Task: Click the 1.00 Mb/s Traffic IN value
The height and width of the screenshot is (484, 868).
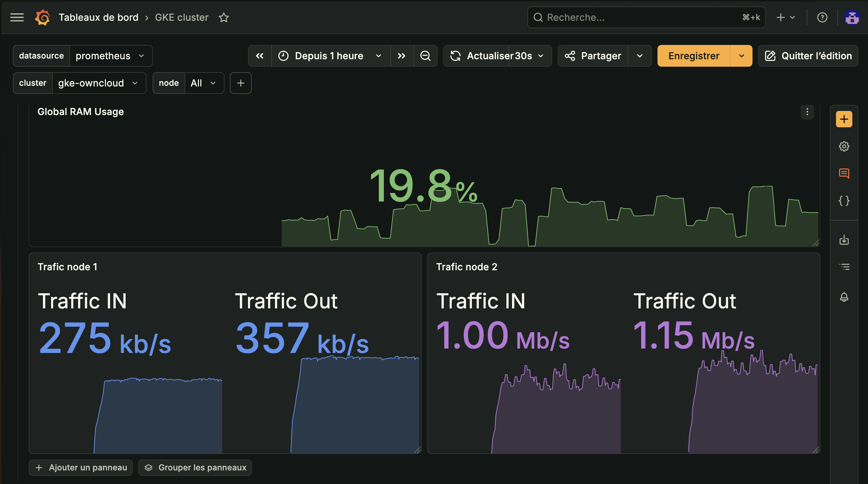Action: 503,335
